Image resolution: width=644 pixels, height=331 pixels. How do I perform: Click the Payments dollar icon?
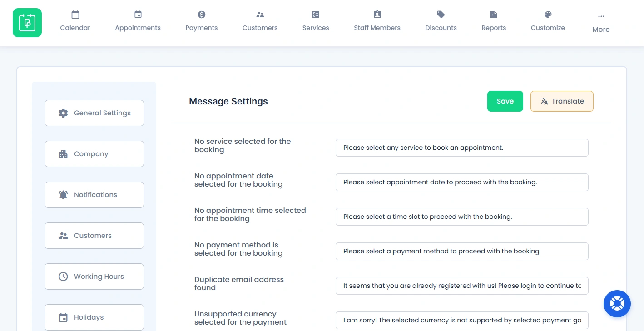[x=202, y=15]
